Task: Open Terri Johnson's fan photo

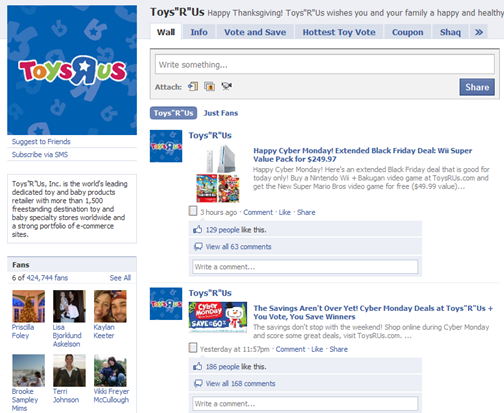Action: tap(69, 370)
